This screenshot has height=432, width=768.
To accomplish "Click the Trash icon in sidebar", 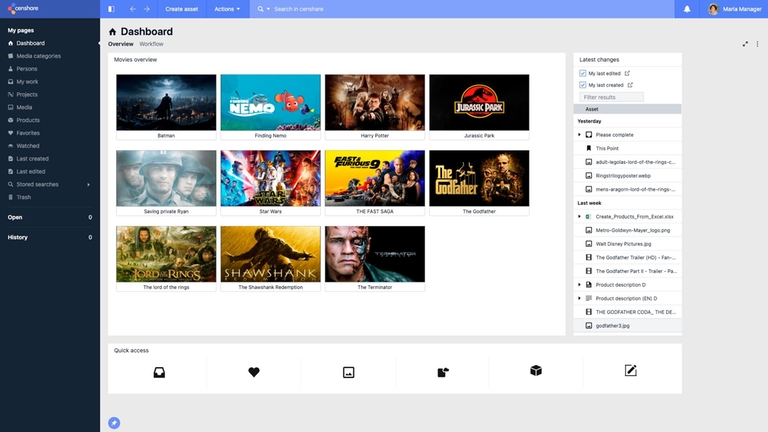I will coord(11,197).
